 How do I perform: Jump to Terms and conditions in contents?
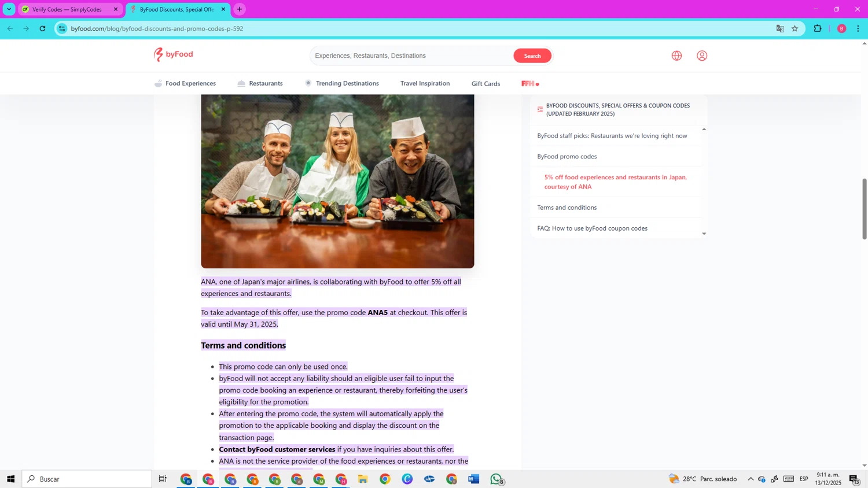pyautogui.click(x=567, y=208)
